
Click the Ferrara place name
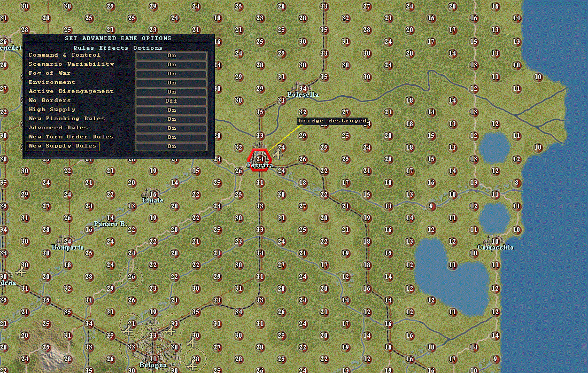(x=260, y=165)
